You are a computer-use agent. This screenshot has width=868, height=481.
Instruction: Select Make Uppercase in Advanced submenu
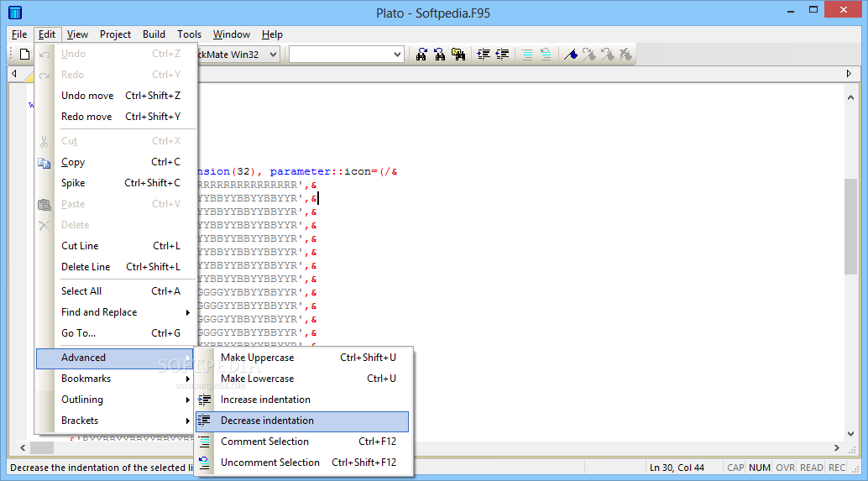[302, 358]
